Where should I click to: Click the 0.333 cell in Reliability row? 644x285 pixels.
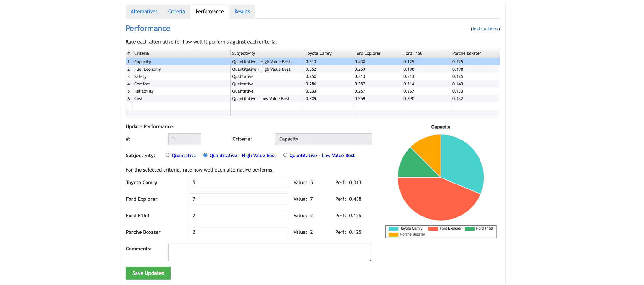click(328, 91)
